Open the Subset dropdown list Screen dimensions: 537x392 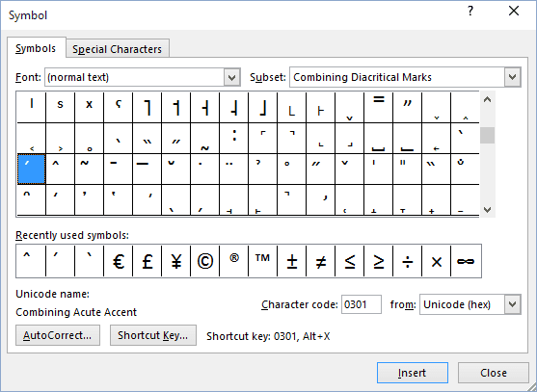(512, 77)
